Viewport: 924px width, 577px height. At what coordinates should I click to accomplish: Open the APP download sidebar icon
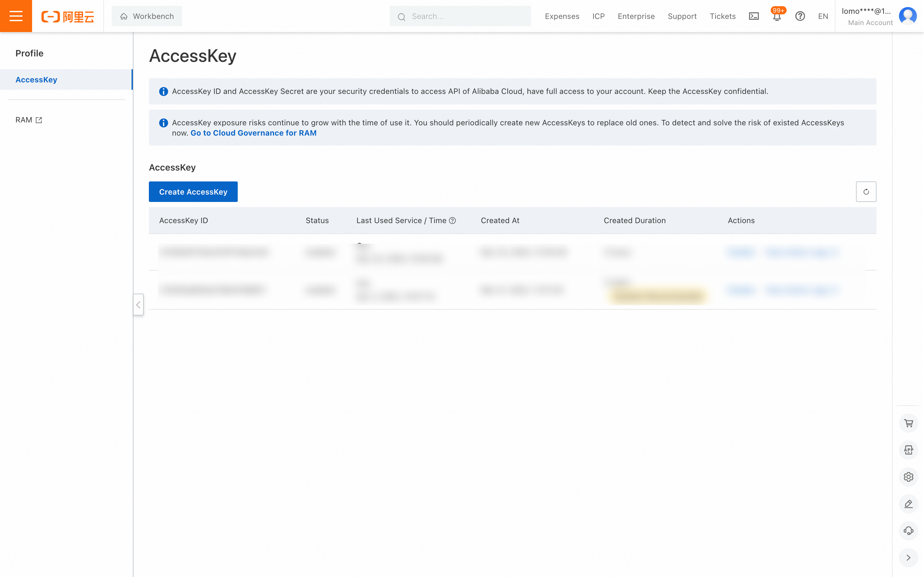(908, 450)
